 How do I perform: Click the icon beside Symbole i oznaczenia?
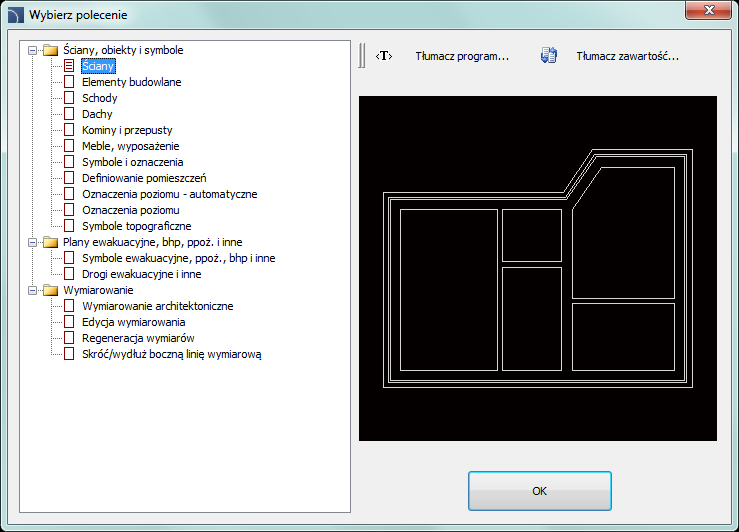[x=69, y=162]
